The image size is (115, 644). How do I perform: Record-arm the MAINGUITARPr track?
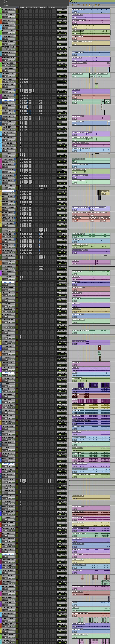tap(3, 514)
